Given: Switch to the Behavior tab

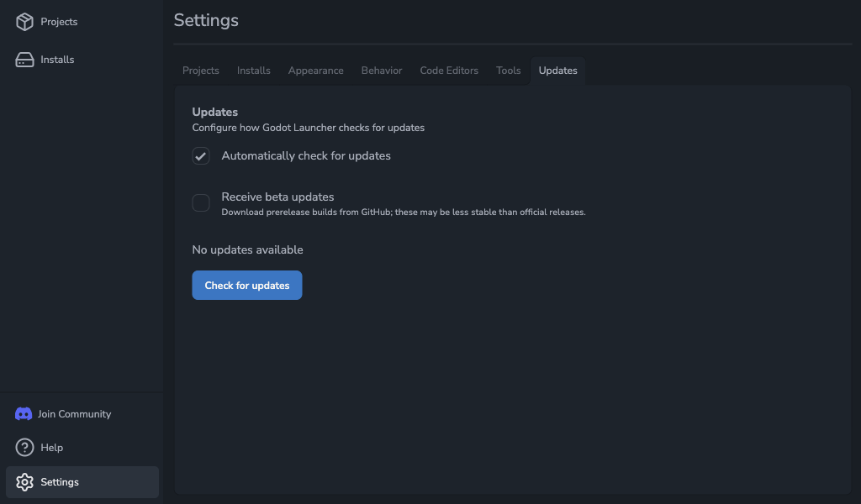Looking at the screenshot, I should tap(382, 71).
